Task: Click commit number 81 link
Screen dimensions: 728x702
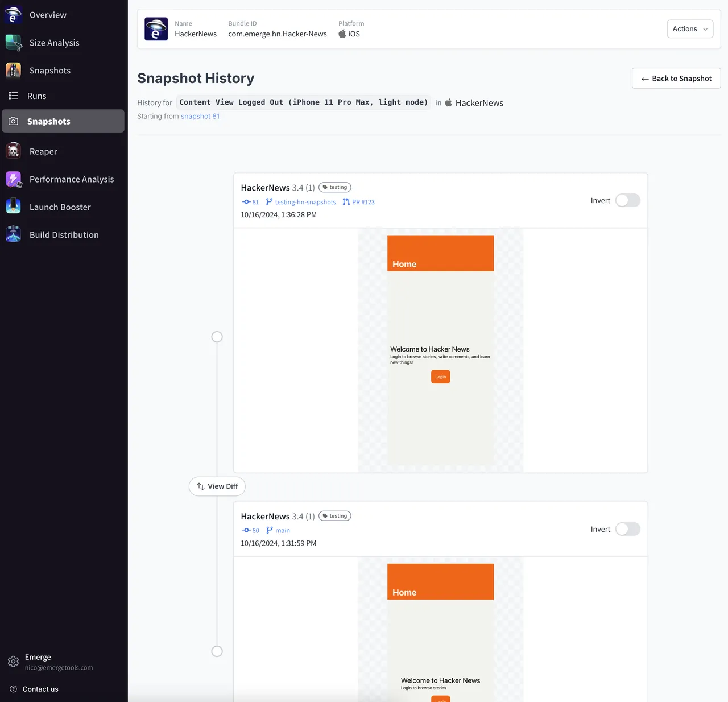Action: [255, 202]
